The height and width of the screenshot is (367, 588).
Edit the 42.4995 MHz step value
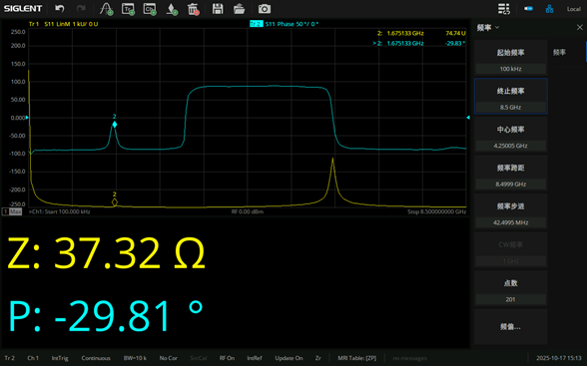pyautogui.click(x=510, y=222)
